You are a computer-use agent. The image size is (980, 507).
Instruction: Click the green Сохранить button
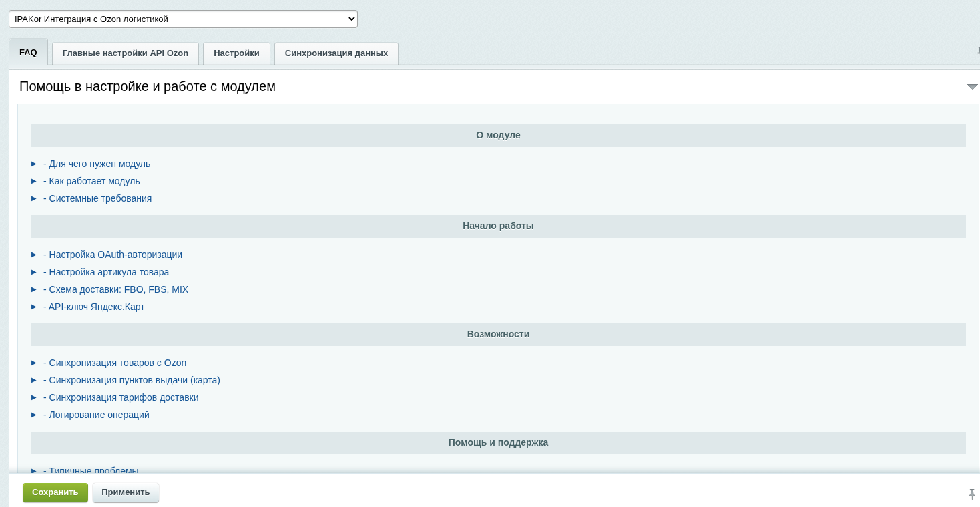55,492
